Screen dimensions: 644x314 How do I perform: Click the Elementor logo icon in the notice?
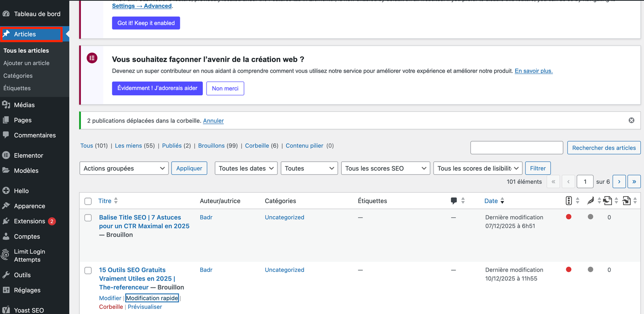coord(92,58)
